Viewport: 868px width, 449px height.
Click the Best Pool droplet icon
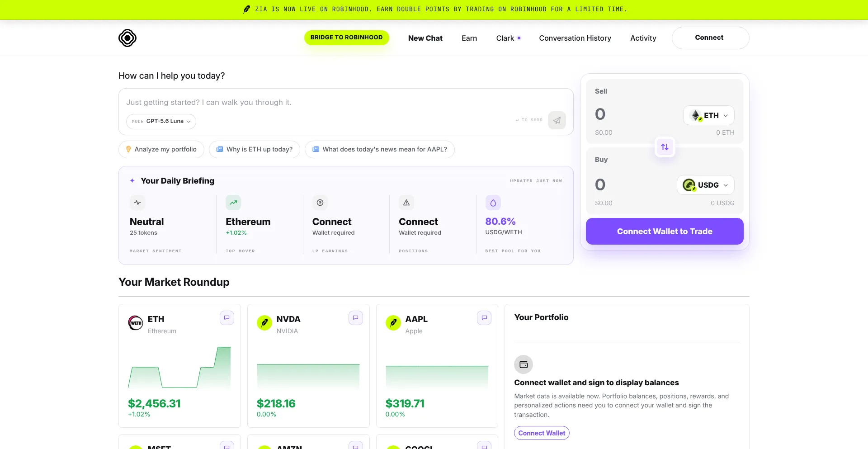(x=493, y=203)
